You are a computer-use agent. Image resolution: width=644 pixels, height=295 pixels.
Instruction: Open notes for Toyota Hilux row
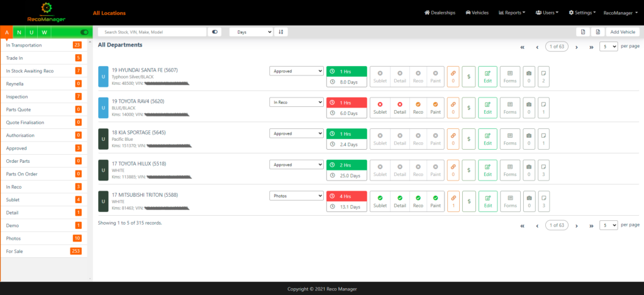tap(543, 170)
